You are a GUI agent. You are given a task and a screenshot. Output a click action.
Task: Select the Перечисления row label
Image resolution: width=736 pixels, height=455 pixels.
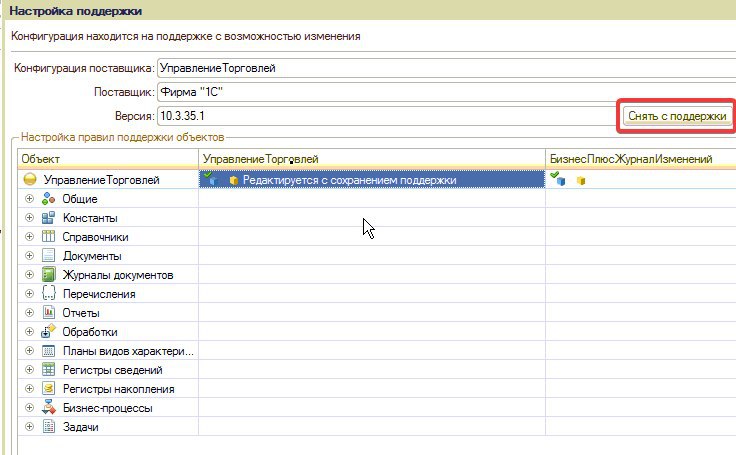click(99, 294)
